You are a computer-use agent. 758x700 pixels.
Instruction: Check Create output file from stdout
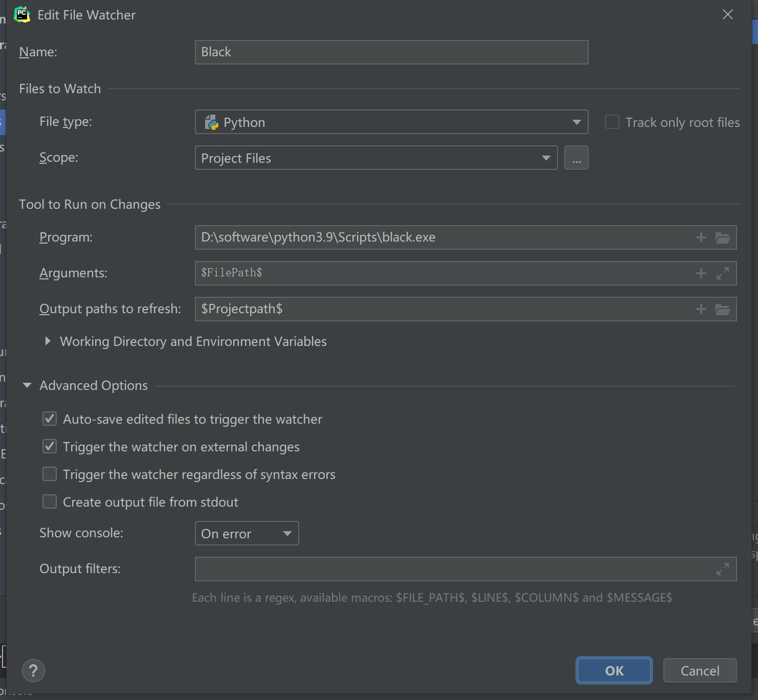pyautogui.click(x=50, y=502)
